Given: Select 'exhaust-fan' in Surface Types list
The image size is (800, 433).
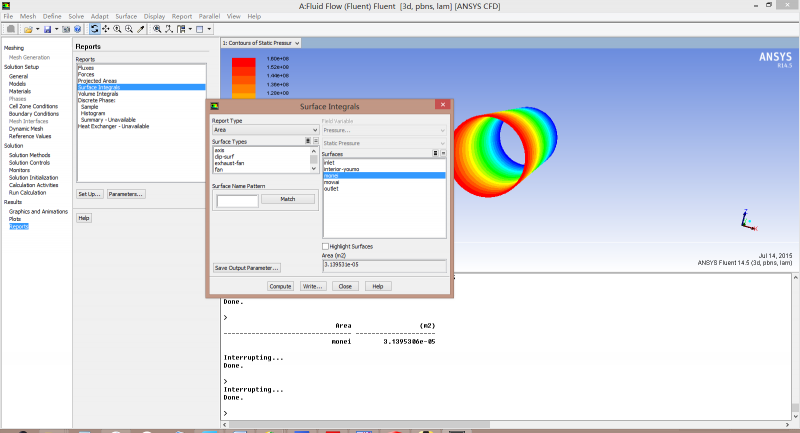Looking at the screenshot, I should click(262, 163).
